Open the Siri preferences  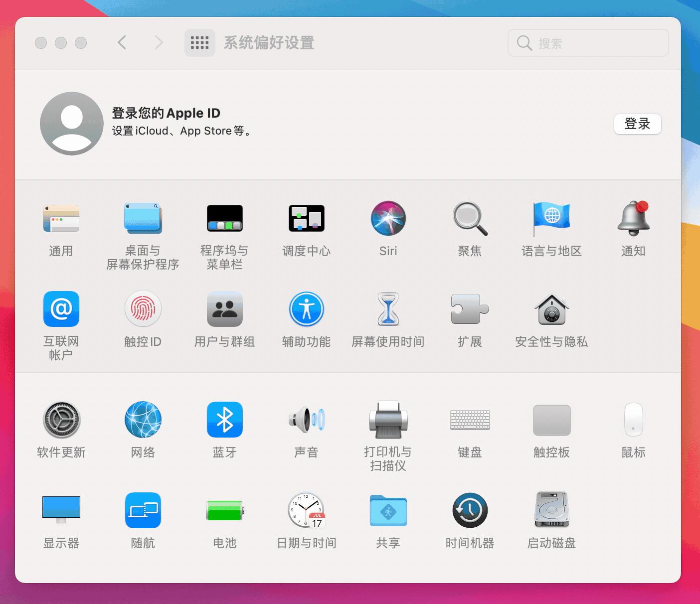click(388, 218)
